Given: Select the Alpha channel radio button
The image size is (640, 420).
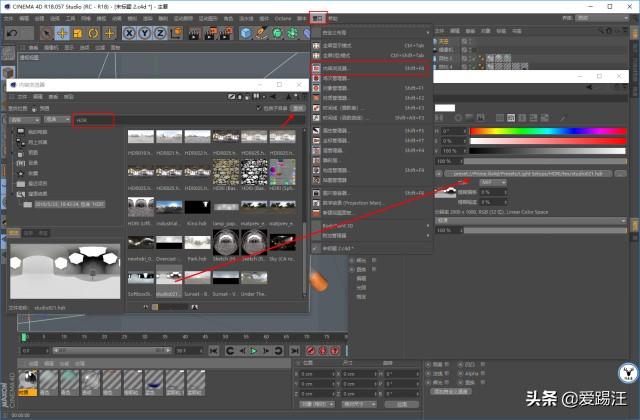Looking at the screenshot, I should 460,373.
